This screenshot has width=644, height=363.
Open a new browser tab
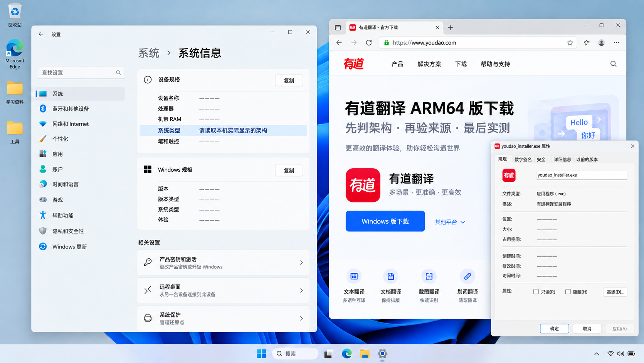451,27
